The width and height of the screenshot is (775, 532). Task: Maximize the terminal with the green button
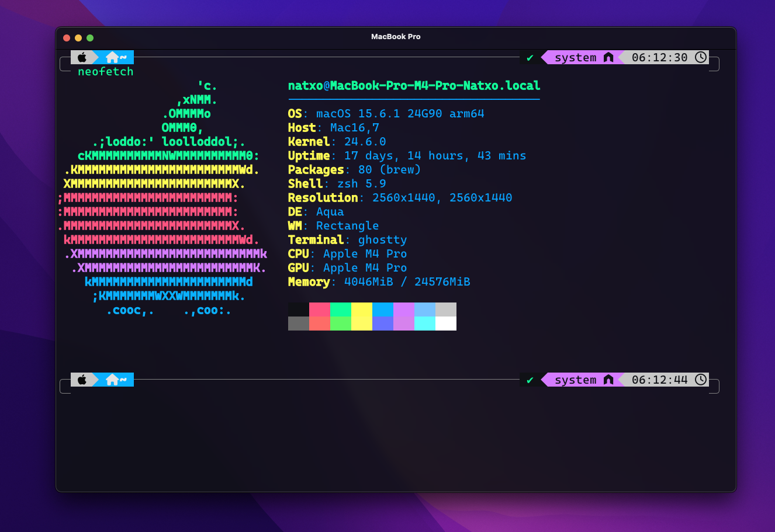pyautogui.click(x=90, y=38)
